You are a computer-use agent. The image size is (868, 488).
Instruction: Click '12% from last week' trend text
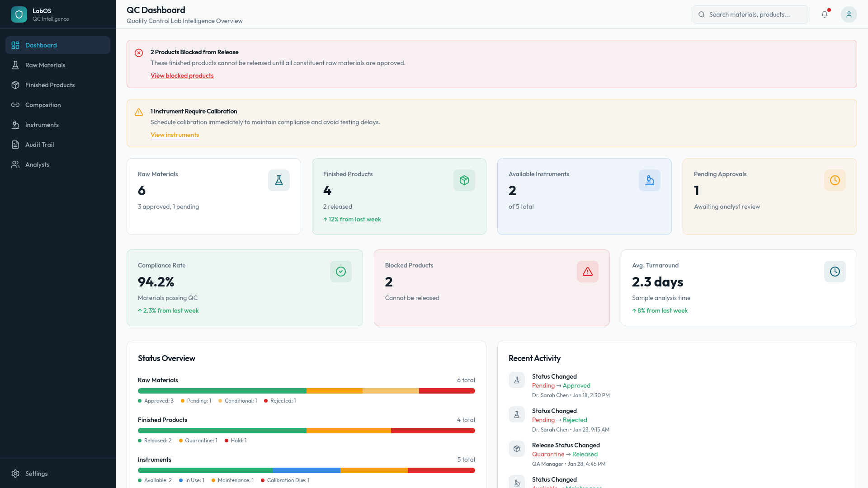(x=352, y=219)
